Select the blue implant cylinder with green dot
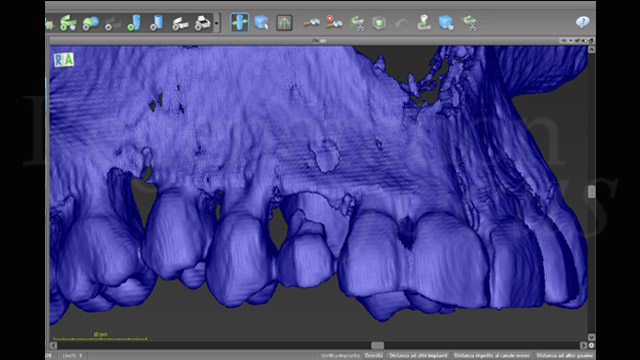Image resolution: width=640 pixels, height=360 pixels. (x=135, y=23)
